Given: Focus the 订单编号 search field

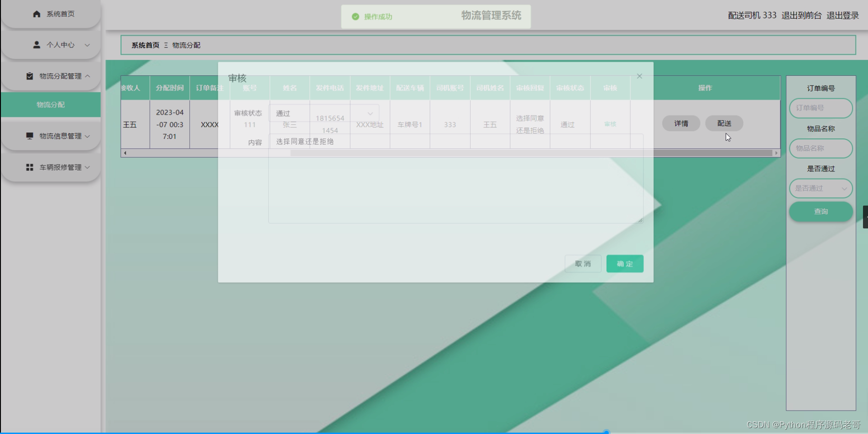Looking at the screenshot, I should pyautogui.click(x=821, y=108).
